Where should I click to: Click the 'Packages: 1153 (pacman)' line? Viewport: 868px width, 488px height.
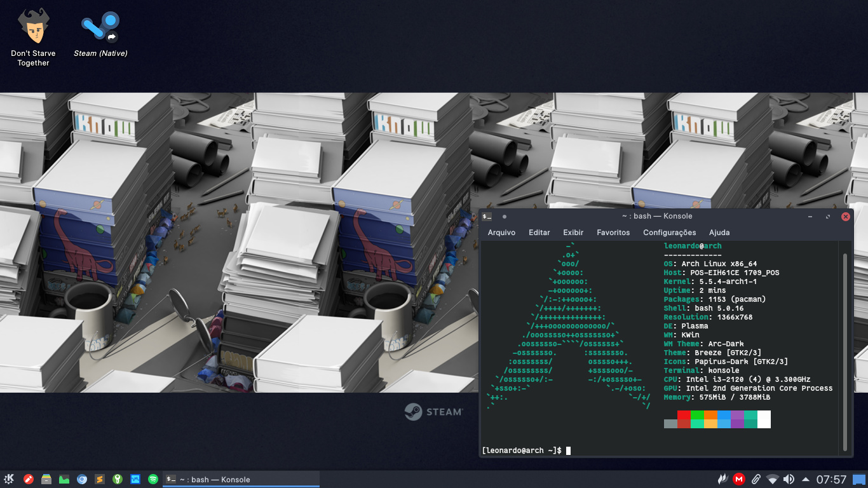point(715,299)
